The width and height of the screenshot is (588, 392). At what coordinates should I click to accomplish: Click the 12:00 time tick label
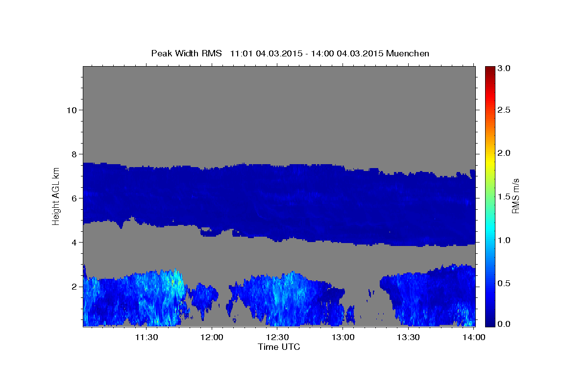(212, 337)
